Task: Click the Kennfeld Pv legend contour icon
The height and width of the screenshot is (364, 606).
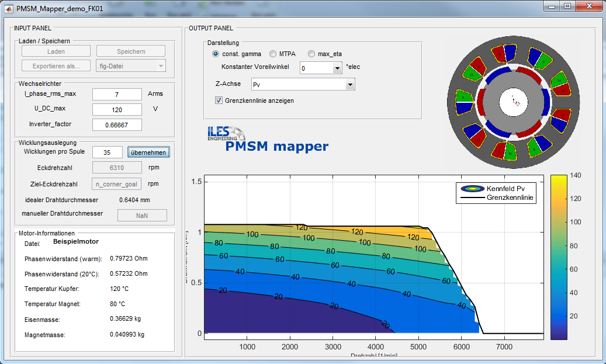Action: coord(472,189)
